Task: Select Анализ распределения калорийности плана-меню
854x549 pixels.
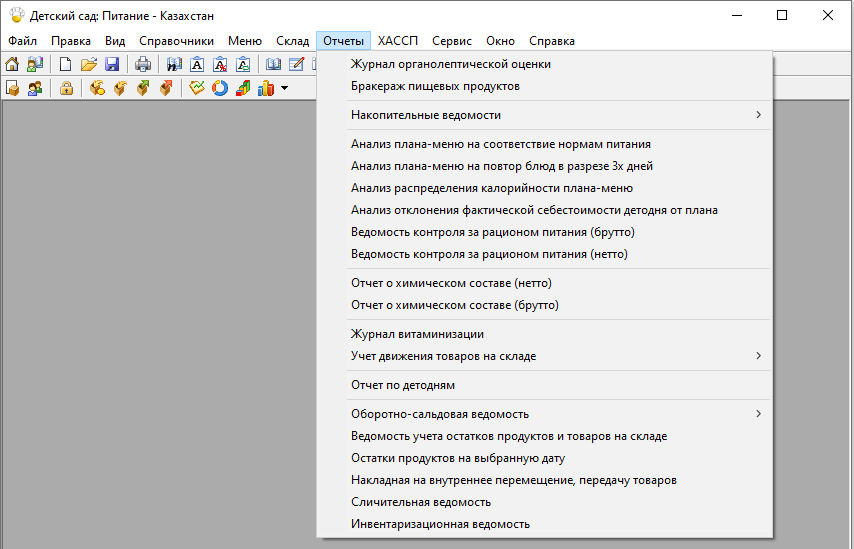Action: [x=545, y=188]
